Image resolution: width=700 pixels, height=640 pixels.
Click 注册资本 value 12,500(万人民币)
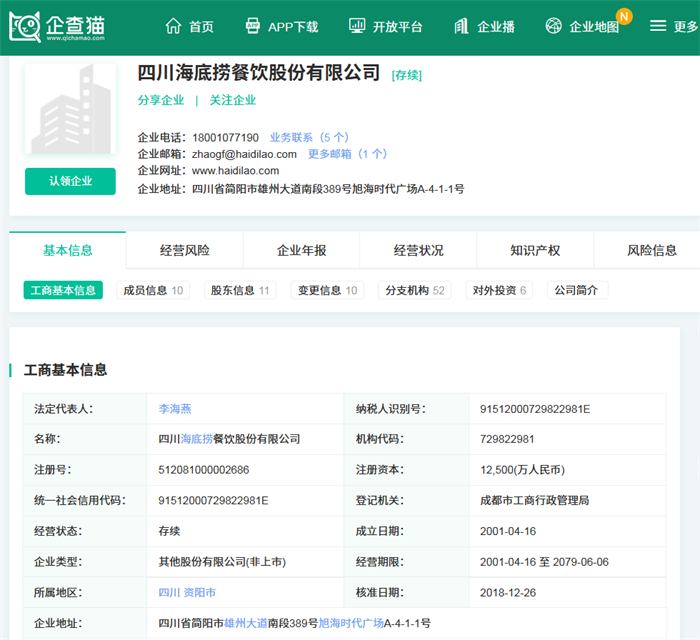click(522, 470)
